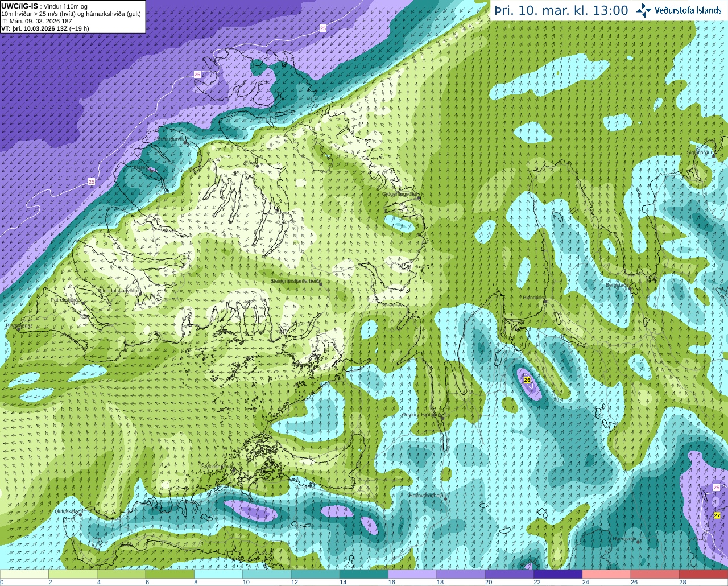Screen dimensions: 728x586
Task: Pick the 18–20 m/s light purple legend swatch
Action: click(x=461, y=574)
